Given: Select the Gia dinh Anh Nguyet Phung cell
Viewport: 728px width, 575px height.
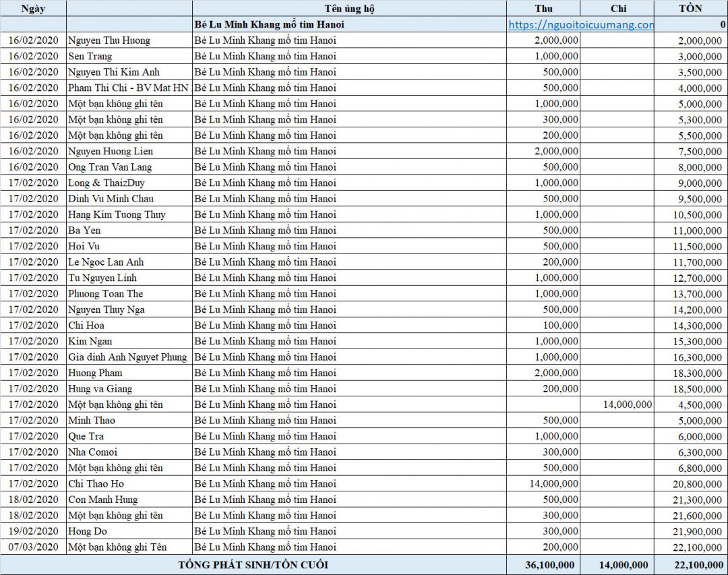Looking at the screenshot, I should [x=127, y=357].
